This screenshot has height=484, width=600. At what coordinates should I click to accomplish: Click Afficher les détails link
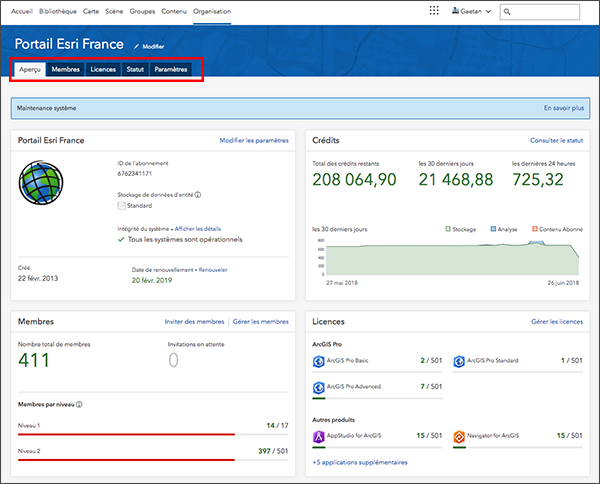pyautogui.click(x=198, y=229)
